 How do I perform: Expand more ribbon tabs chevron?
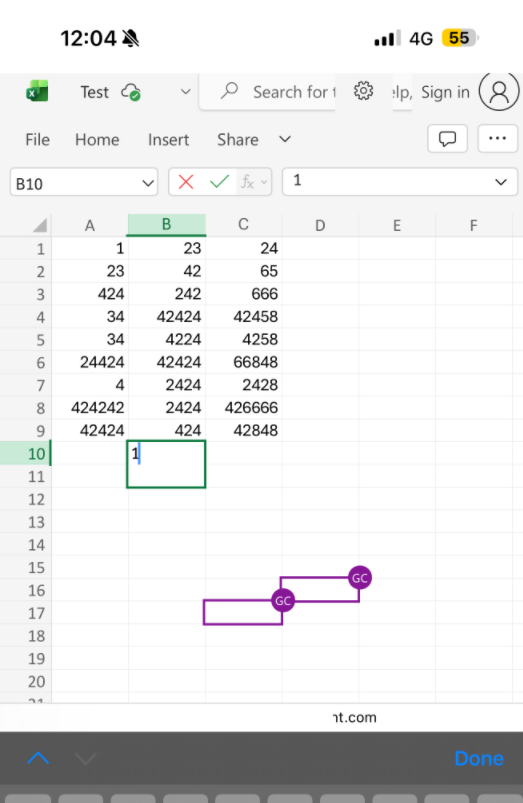[285, 139]
